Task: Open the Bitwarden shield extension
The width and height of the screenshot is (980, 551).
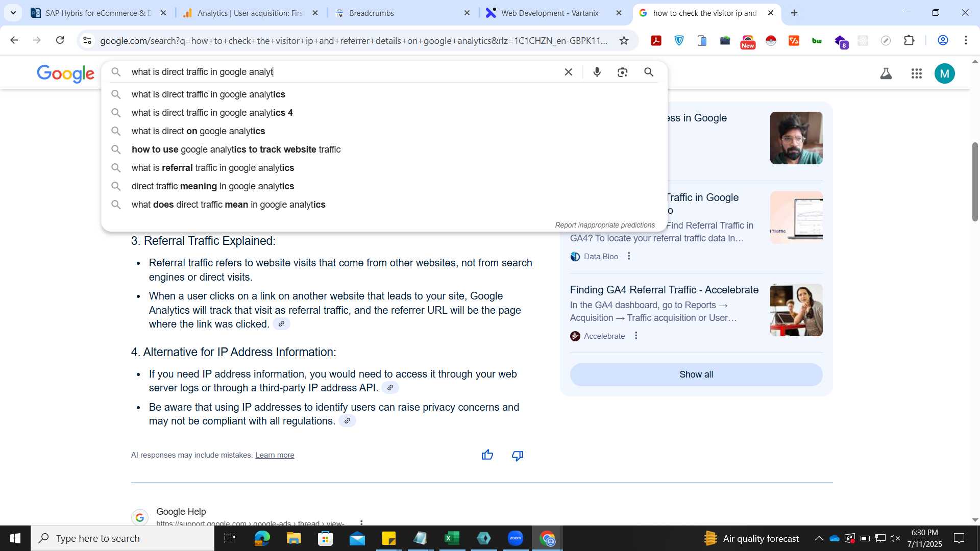Action: coord(679,41)
